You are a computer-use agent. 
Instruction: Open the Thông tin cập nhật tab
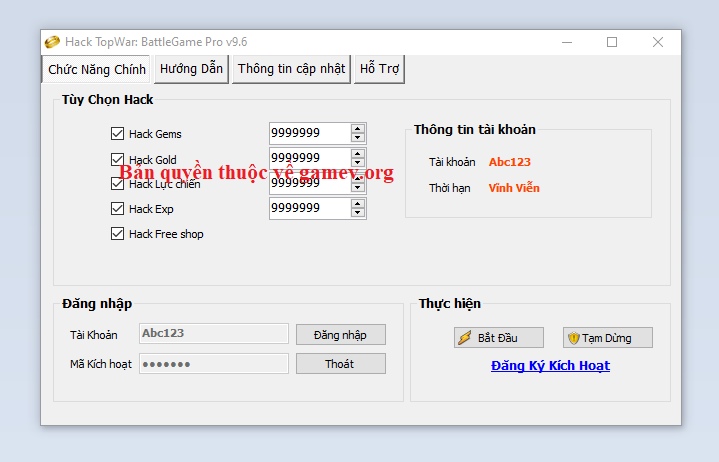coord(291,69)
